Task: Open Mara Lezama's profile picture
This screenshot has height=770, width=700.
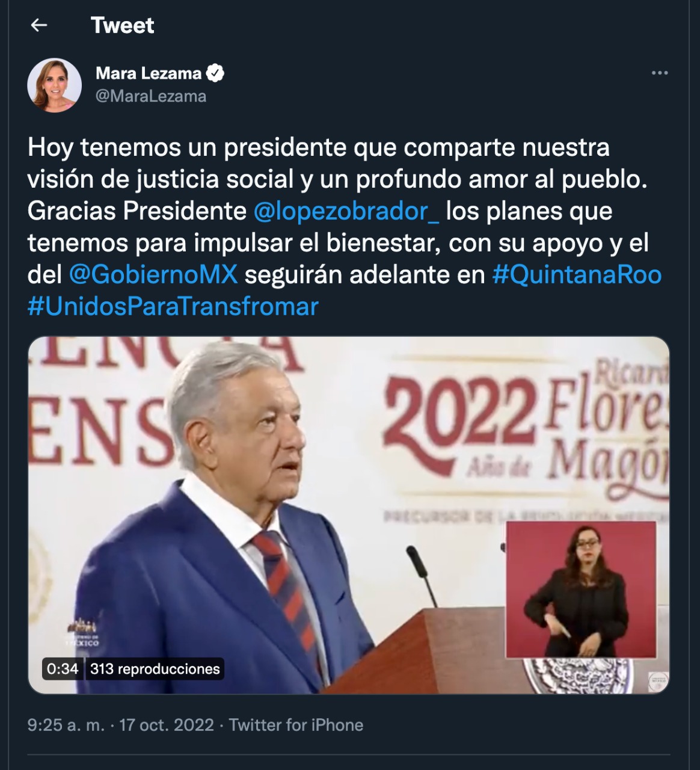Action: coord(55,85)
